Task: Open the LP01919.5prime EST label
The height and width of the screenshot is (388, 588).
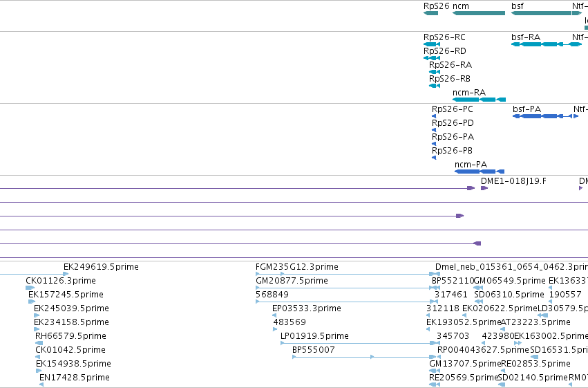Action: (314, 336)
